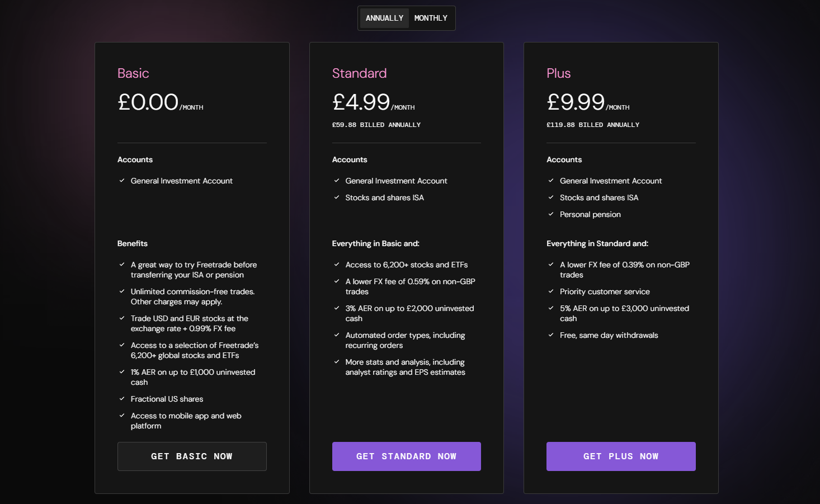Click the checkmark beside General Investment Account under Basic
Image resolution: width=820 pixels, height=504 pixels.
tap(121, 181)
